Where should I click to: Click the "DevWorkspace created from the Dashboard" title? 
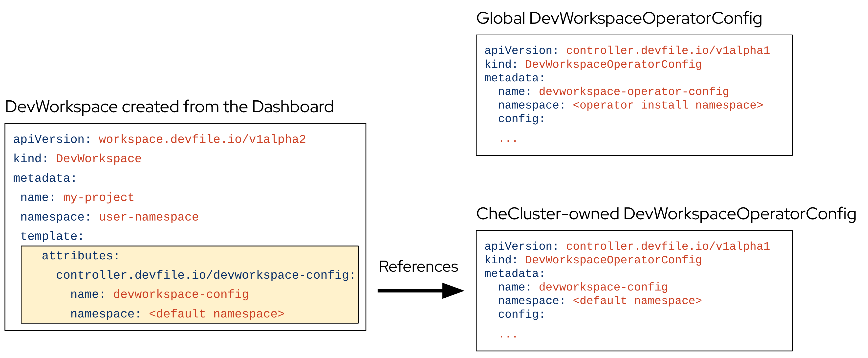pos(169,106)
